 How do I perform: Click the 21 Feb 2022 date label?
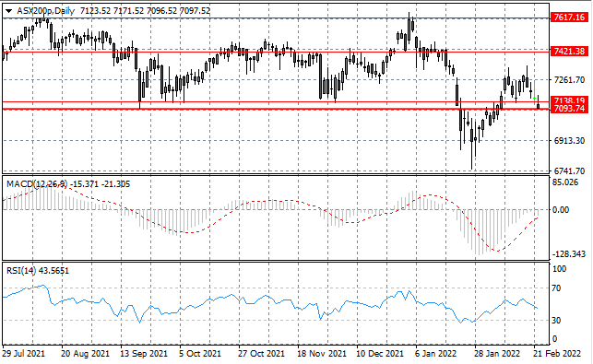click(x=556, y=354)
